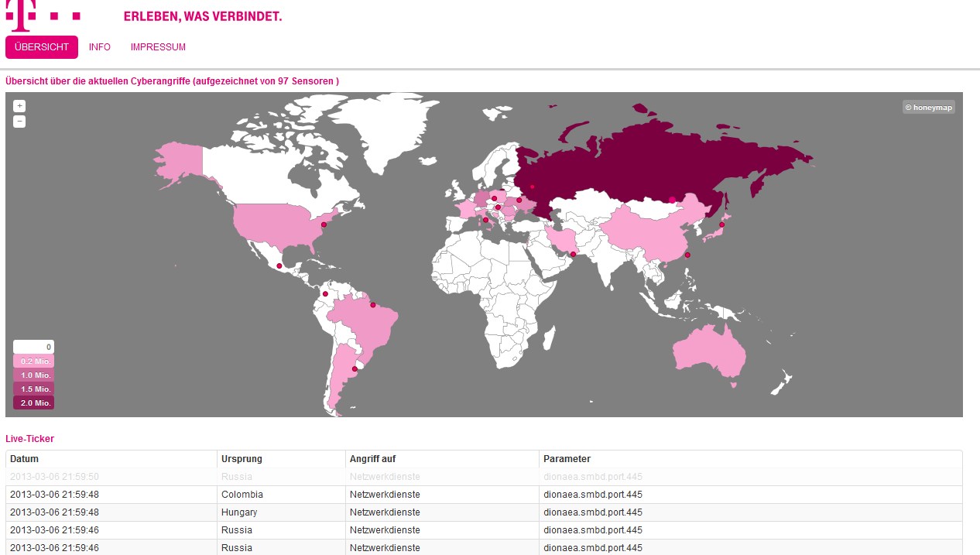The height and width of the screenshot is (555, 980).
Task: Click the map zoom in plus button
Action: coord(19,106)
